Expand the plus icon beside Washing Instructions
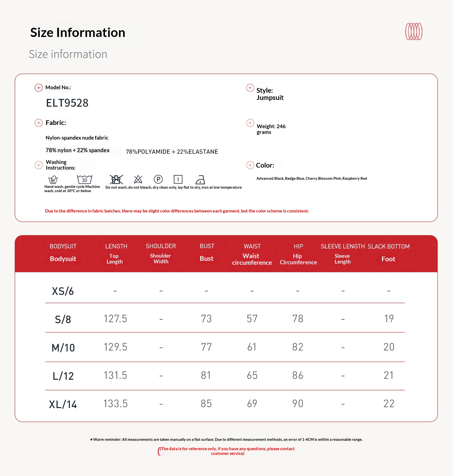 pos(39,165)
